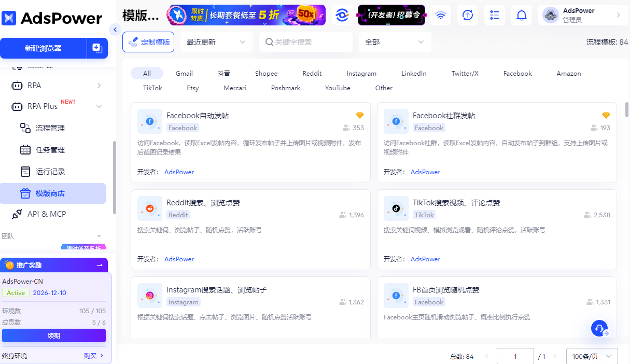This screenshot has width=630, height=364.
Task: Open AdsPower developer link on Reddit card
Action: coord(179,259)
